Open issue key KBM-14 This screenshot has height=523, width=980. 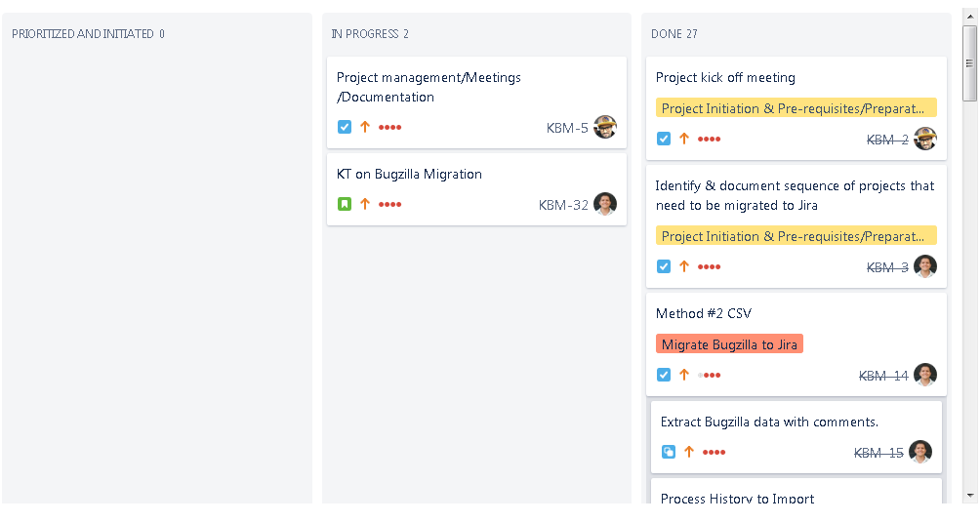pyautogui.click(x=883, y=376)
